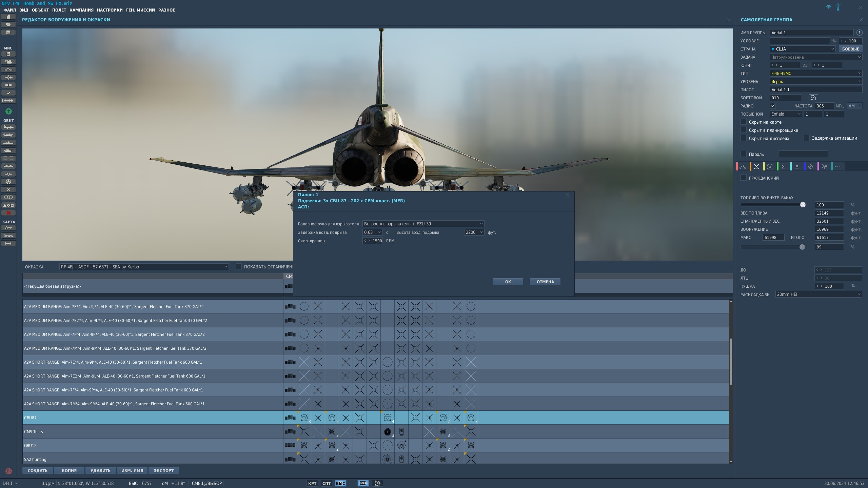
Task: Select the add ship group icon
Action: (x=8, y=143)
